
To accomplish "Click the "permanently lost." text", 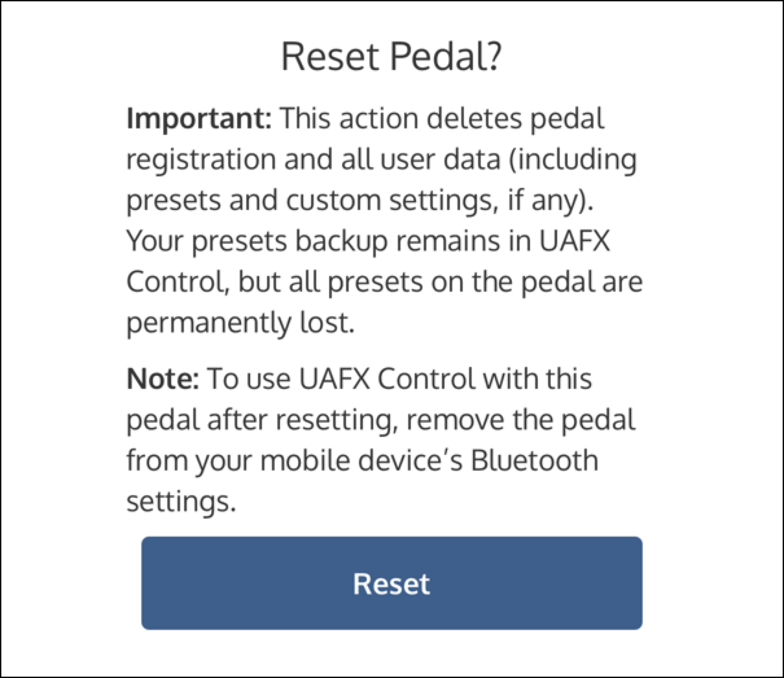I will [240, 322].
